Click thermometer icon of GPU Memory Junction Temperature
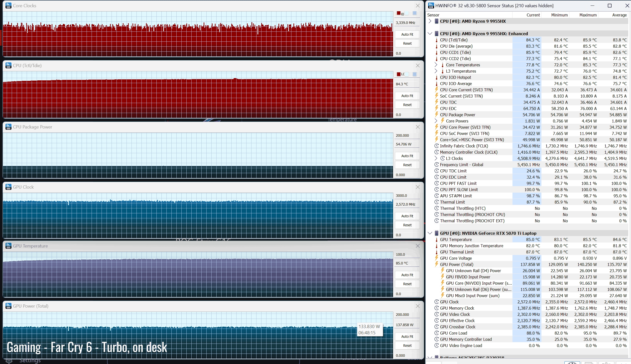 click(x=437, y=246)
